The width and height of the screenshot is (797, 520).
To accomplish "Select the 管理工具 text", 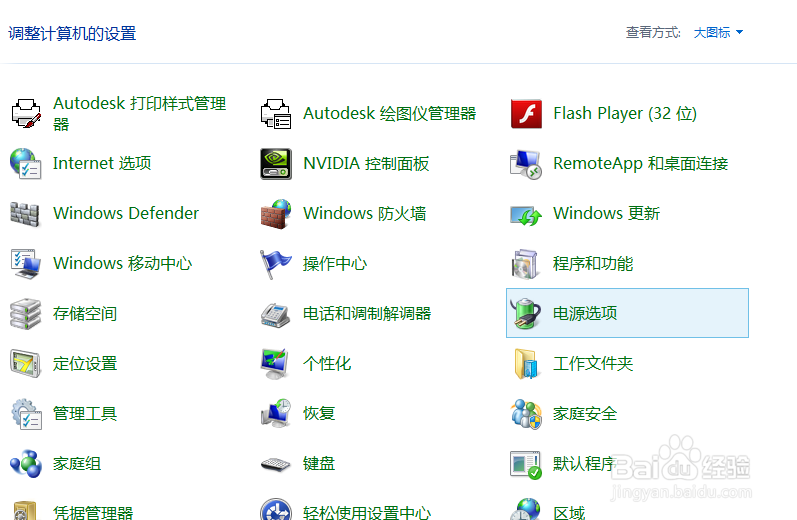I will pos(85,413).
